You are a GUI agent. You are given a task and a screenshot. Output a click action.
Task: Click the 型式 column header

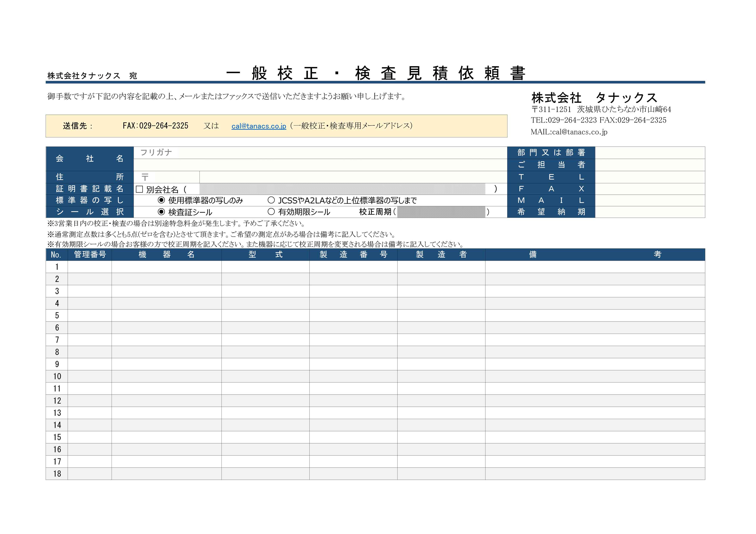(x=265, y=254)
